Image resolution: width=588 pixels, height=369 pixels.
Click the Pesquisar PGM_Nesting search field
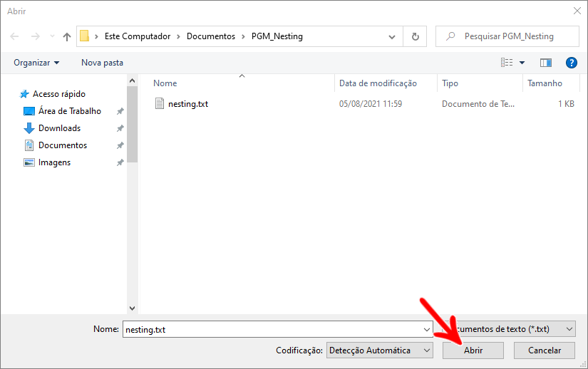[x=508, y=36]
